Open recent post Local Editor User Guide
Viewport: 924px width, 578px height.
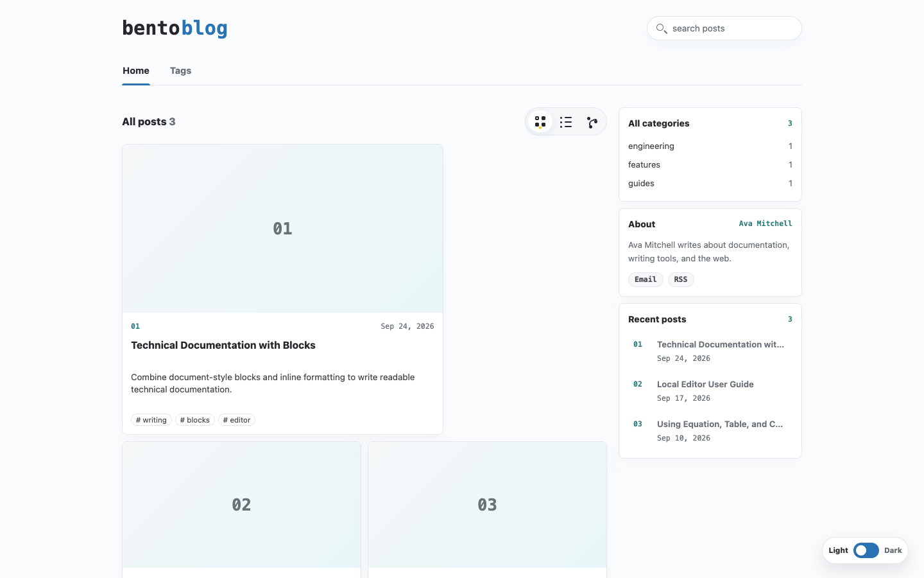(x=705, y=384)
